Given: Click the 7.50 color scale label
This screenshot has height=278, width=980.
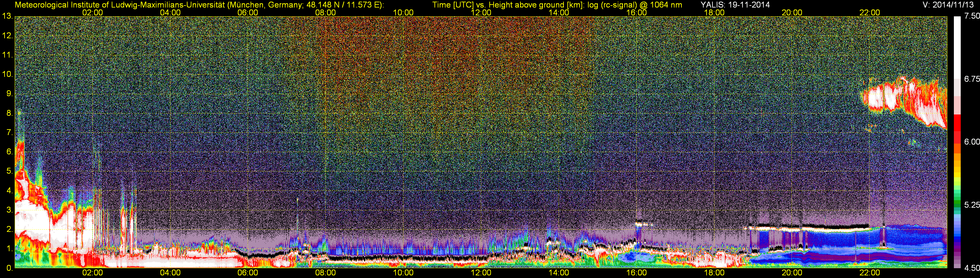Looking at the screenshot, I should point(972,16).
